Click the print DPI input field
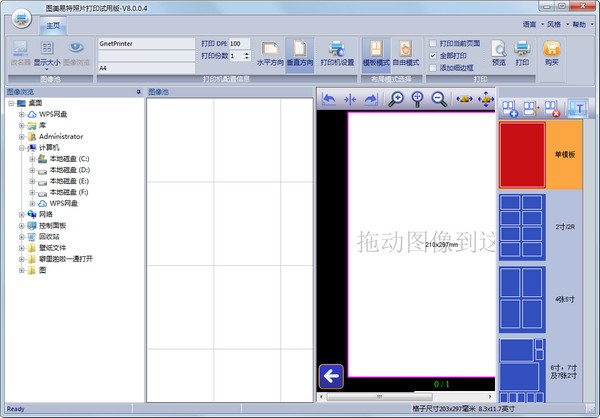 pyautogui.click(x=240, y=44)
